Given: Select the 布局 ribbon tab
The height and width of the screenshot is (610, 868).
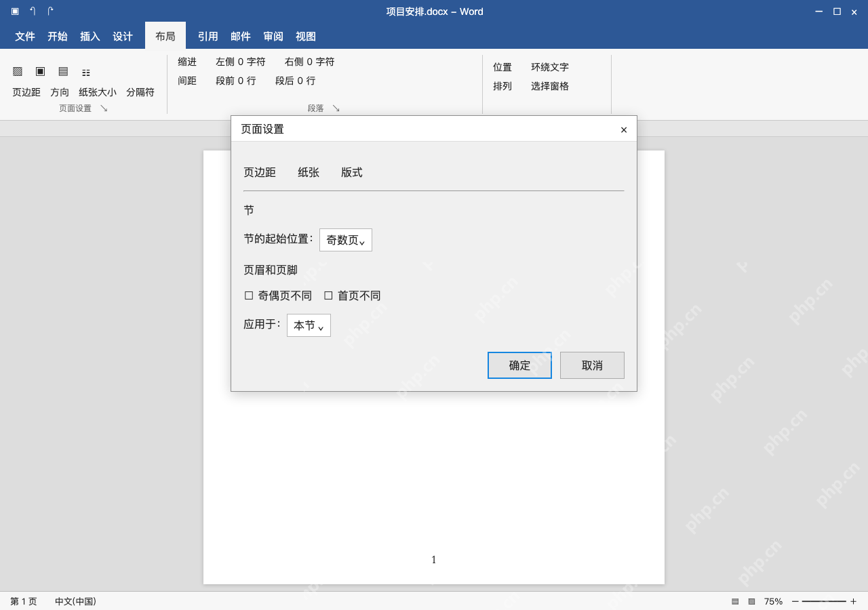Looking at the screenshot, I should (x=165, y=36).
